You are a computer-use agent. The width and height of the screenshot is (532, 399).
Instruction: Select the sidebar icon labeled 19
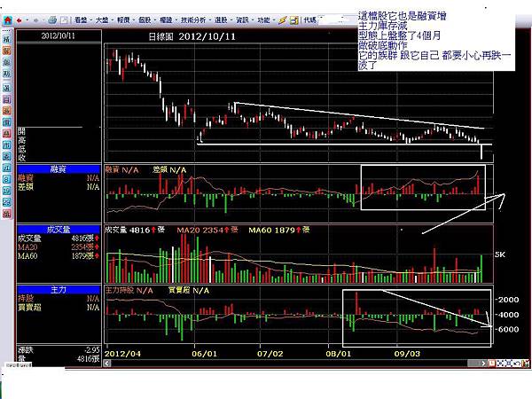[x=7, y=191]
